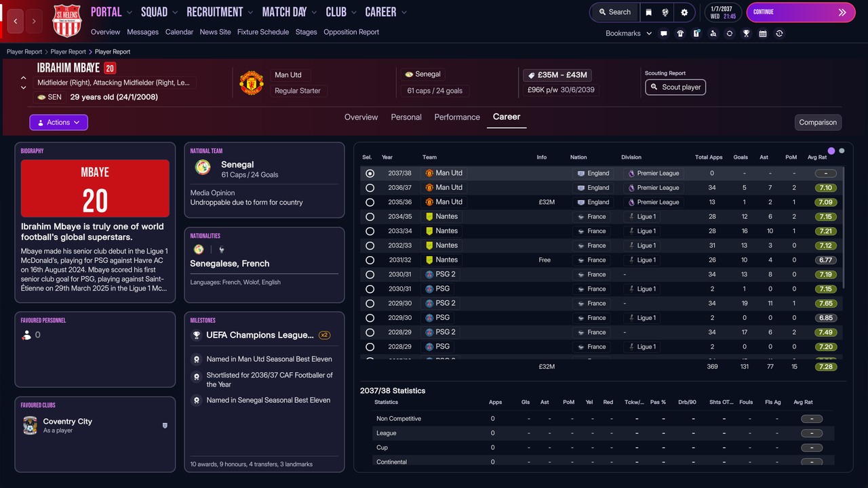The width and height of the screenshot is (868, 488).
Task: Select the 2030/31 PSG 2 season radio button
Action: point(370,274)
